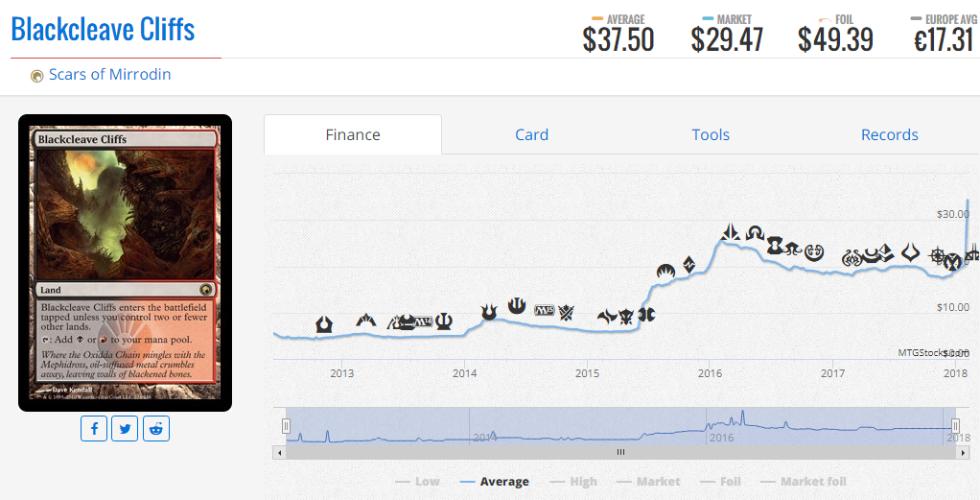980x500 pixels.
Task: Click the Fate Reforged set icon after 2015
Action: (x=607, y=317)
